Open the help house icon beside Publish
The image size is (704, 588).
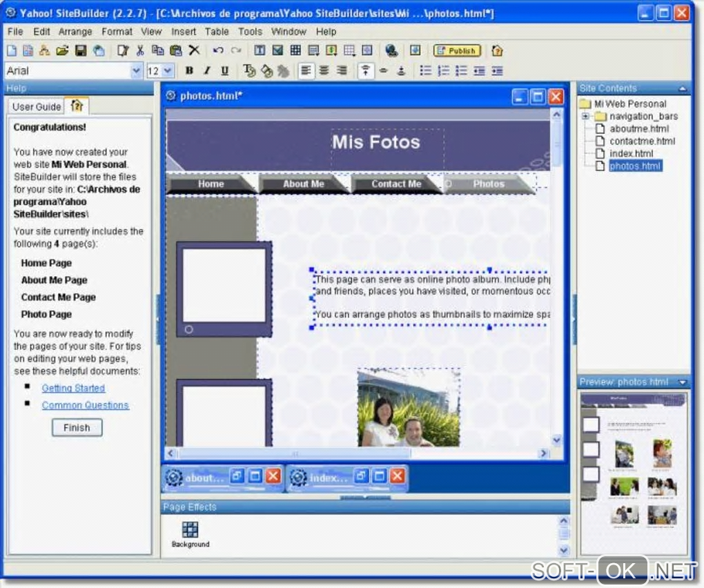click(497, 50)
